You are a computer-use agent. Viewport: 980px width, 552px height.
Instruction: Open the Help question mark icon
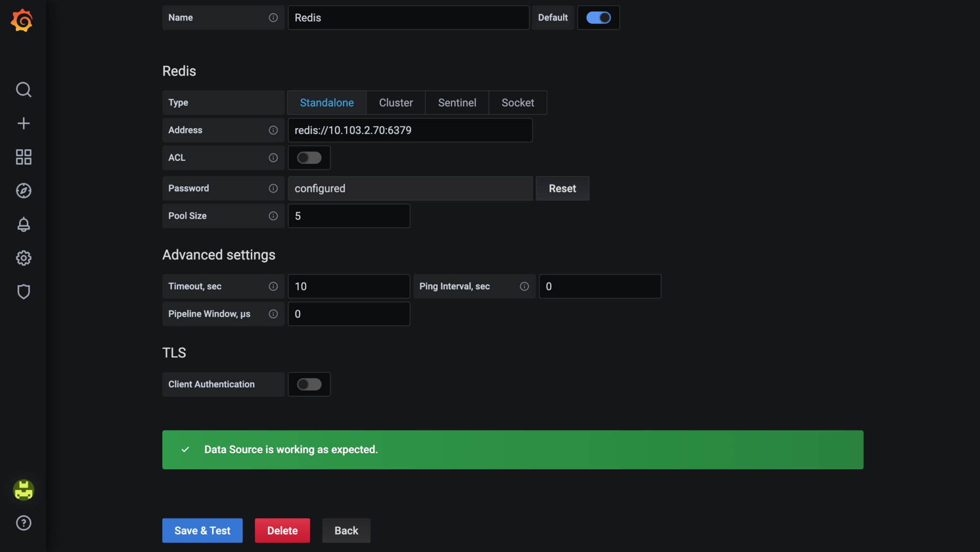coord(23,523)
